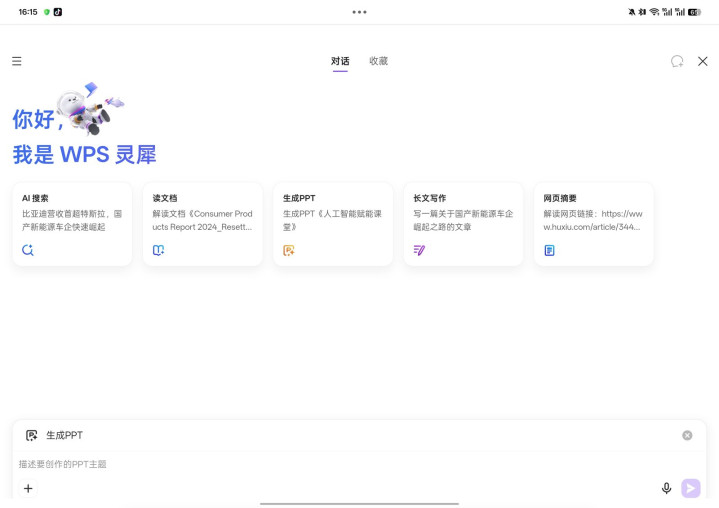Close the WPS Lingxi panel
This screenshot has height=508, width=719.
703,61
